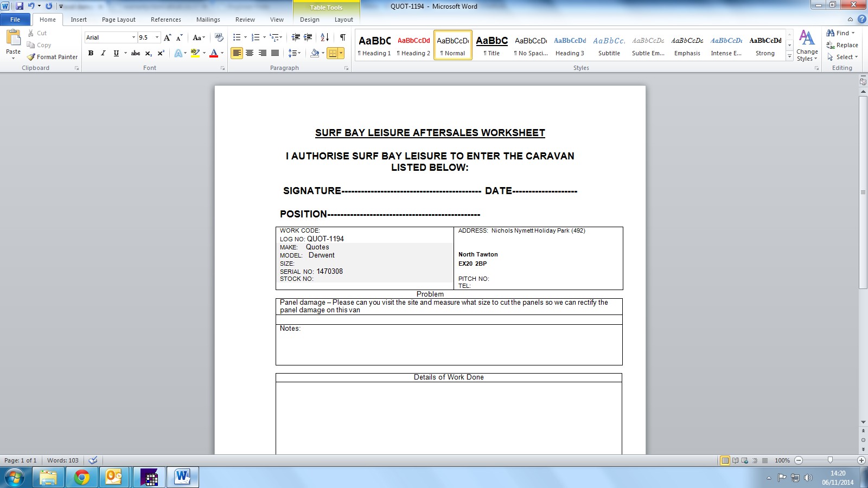Decrease the paragraph indent
Viewport: 868px width, 488px height.
[296, 37]
